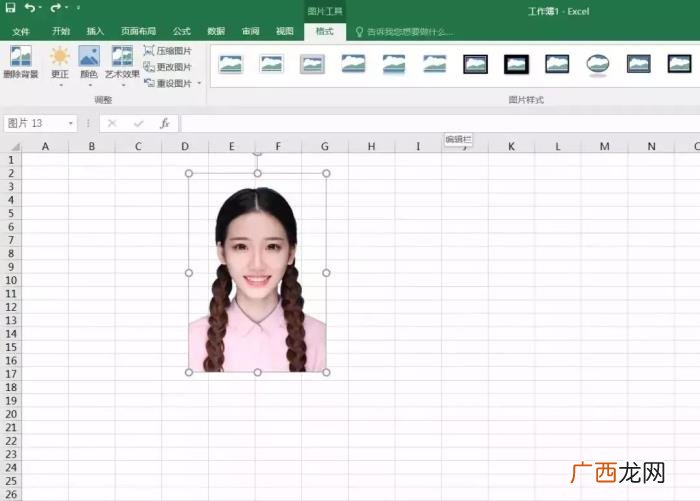Apply the oval picture style thumbnail
Viewport: 700px width, 501px height.
pyautogui.click(x=598, y=64)
